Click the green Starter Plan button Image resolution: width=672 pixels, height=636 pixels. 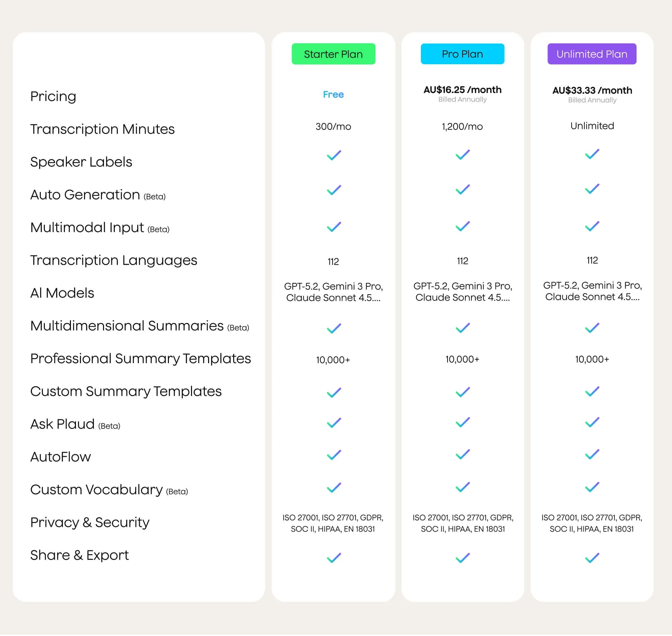click(x=333, y=54)
